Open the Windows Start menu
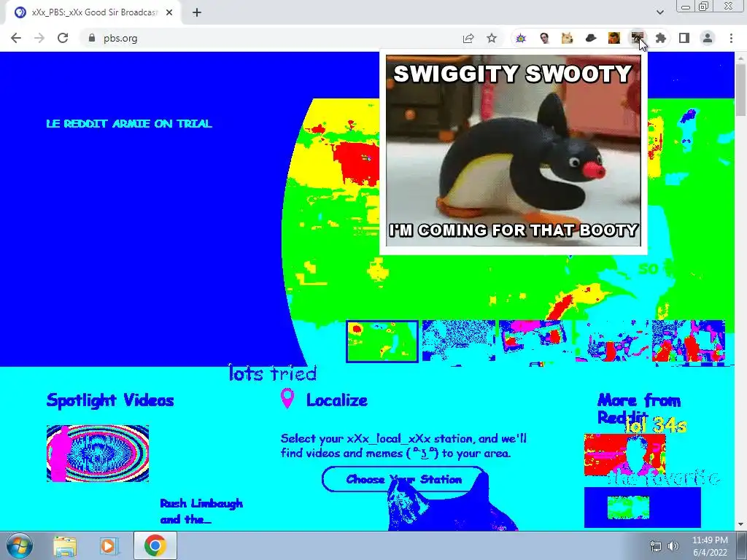The width and height of the screenshot is (747, 560). [19, 545]
